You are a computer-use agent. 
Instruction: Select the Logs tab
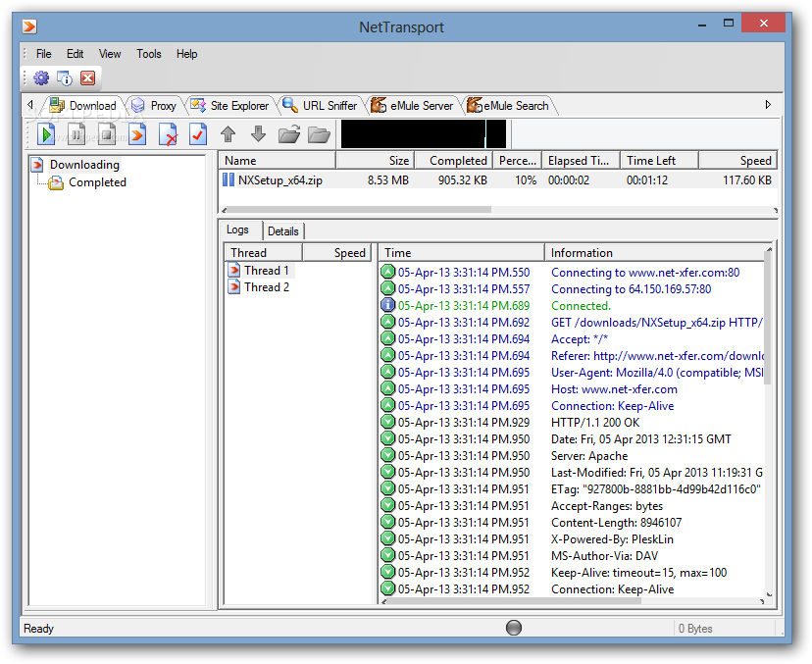click(237, 230)
